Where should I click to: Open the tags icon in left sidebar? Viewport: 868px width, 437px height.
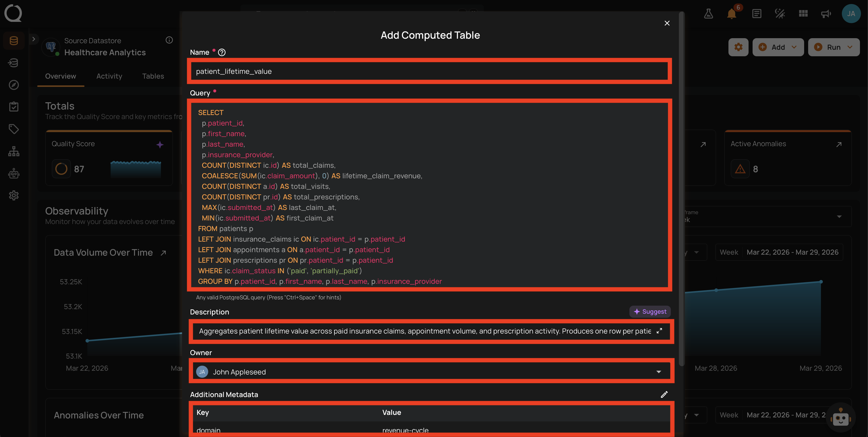(x=14, y=129)
